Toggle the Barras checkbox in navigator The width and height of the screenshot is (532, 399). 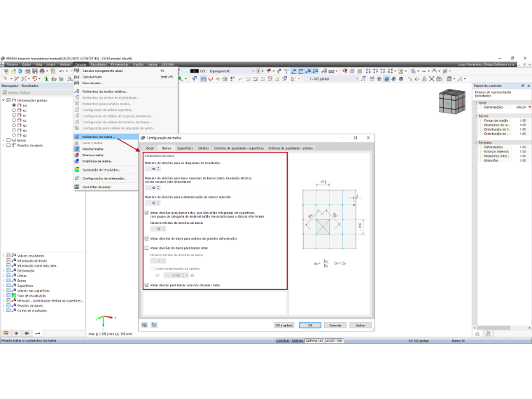point(9,140)
